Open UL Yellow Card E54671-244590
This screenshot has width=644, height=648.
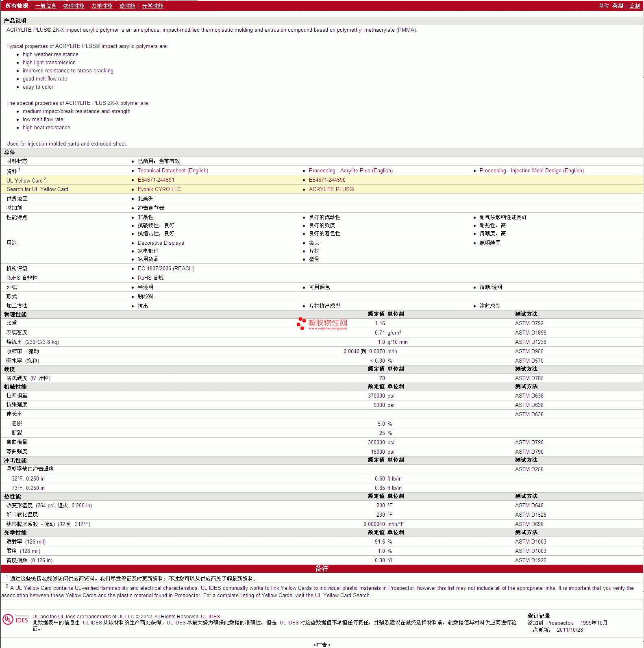(x=327, y=180)
